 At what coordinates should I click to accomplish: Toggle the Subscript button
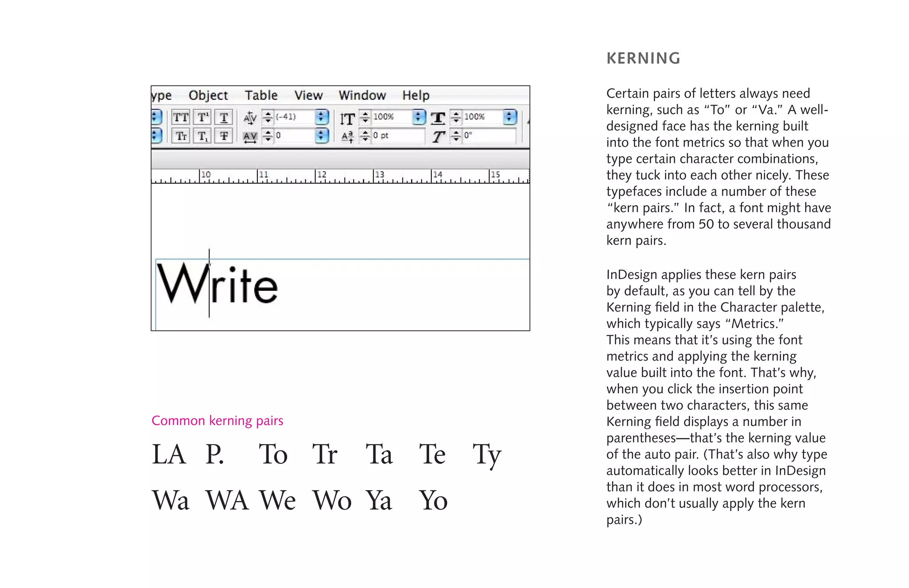point(202,136)
